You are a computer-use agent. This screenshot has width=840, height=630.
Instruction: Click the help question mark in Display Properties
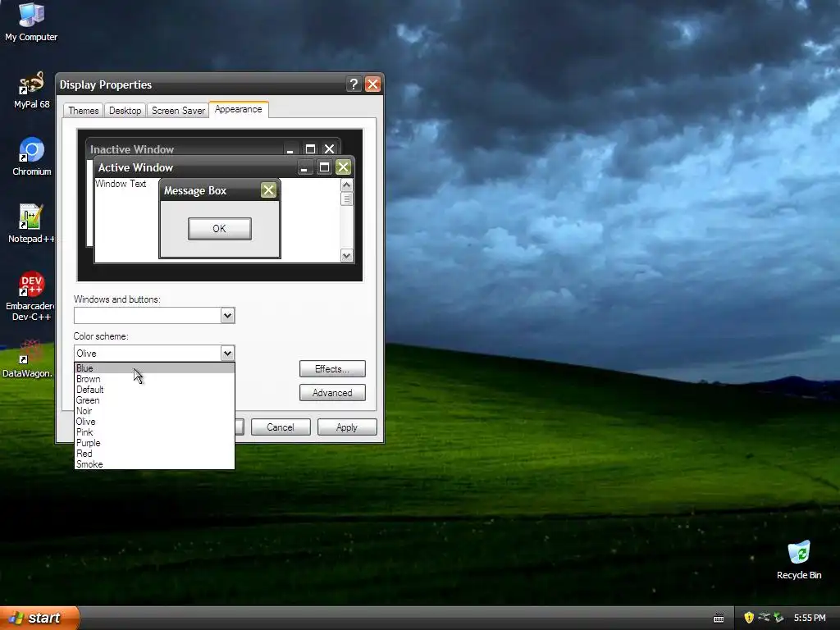tap(353, 84)
